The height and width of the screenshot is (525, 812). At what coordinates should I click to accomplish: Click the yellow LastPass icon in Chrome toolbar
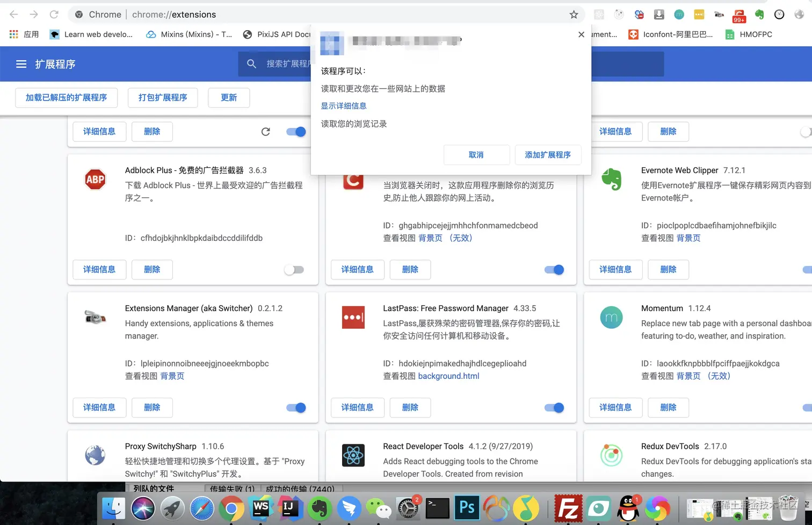[699, 15]
